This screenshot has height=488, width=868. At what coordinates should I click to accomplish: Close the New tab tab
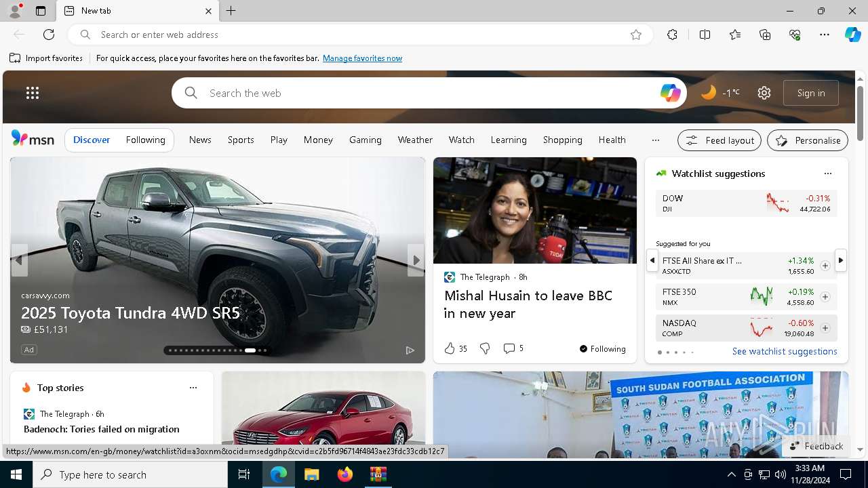(x=208, y=11)
